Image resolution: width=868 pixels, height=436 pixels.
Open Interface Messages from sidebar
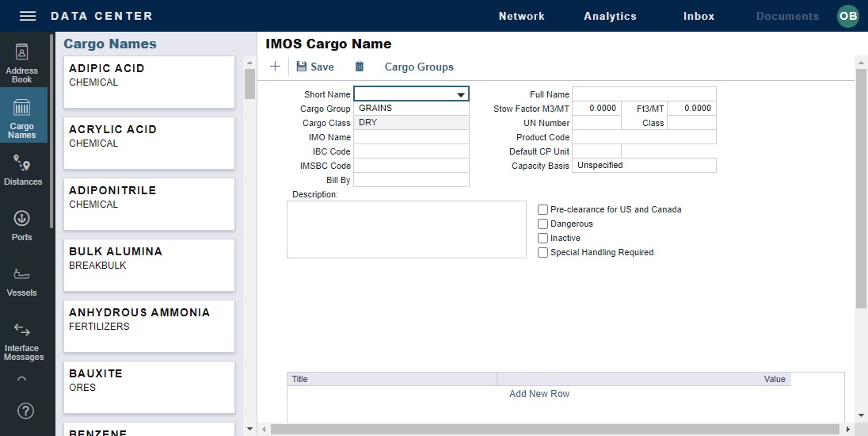click(23, 341)
